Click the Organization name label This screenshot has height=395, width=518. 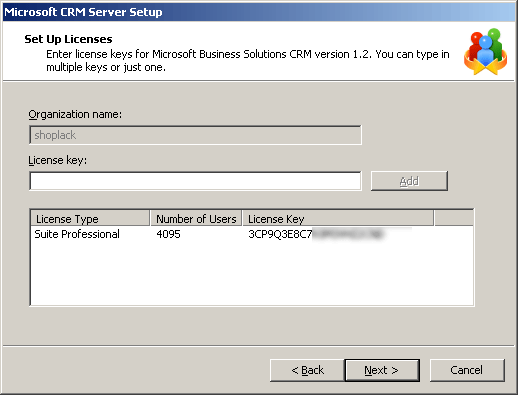pos(75,114)
